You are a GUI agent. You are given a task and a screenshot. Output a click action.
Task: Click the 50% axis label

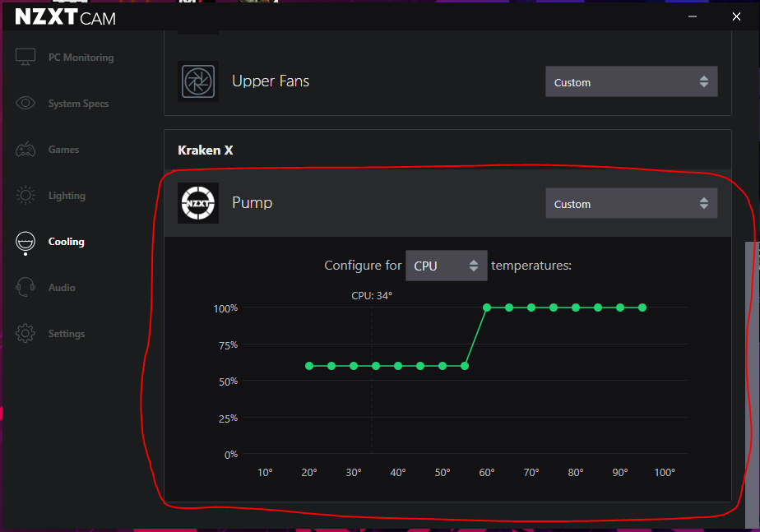click(228, 382)
